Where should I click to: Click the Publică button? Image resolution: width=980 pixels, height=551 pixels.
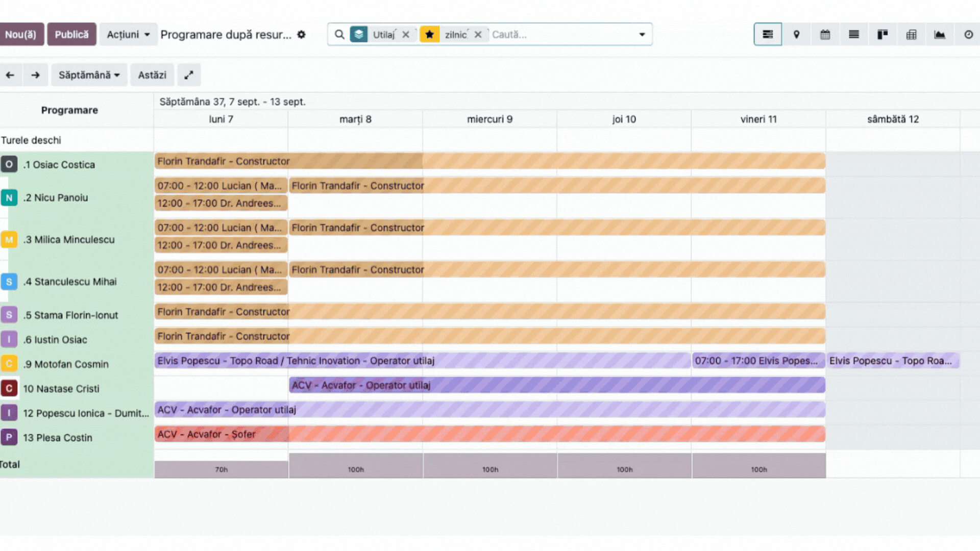pos(71,34)
